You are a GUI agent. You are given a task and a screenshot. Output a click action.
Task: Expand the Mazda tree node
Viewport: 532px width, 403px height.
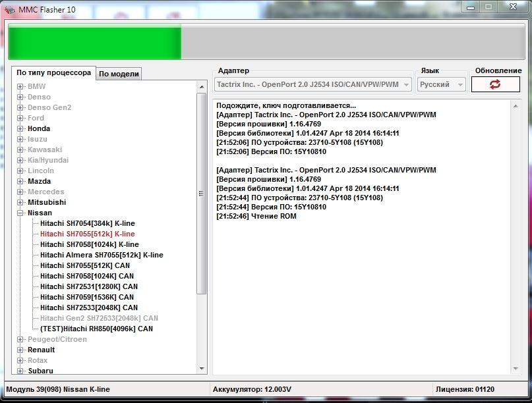[20, 181]
